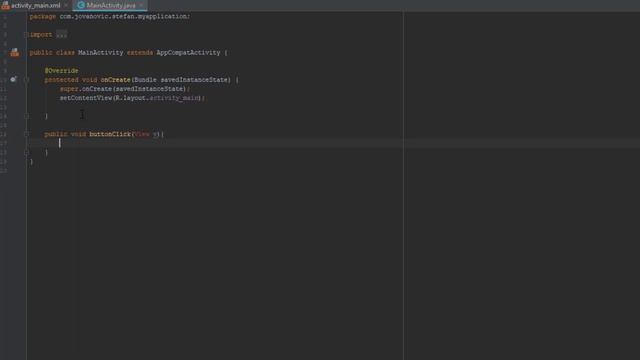Place cursor on MainActivity class name
The width and height of the screenshot is (640, 360).
[x=100, y=53]
